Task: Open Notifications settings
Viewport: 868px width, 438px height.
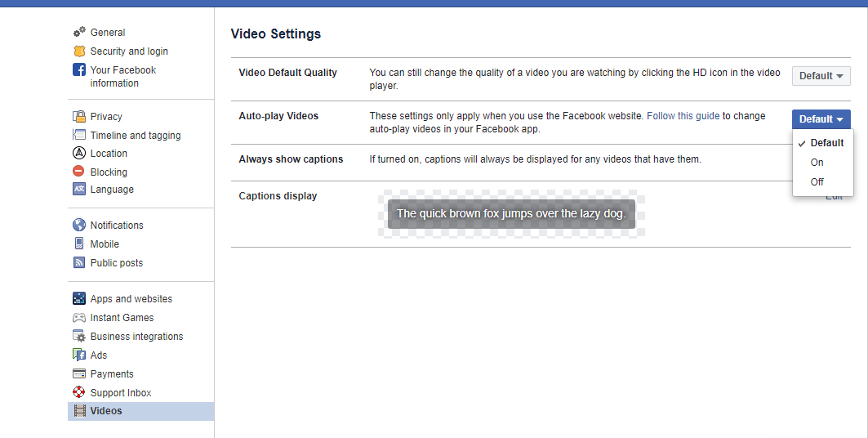Action: click(117, 226)
